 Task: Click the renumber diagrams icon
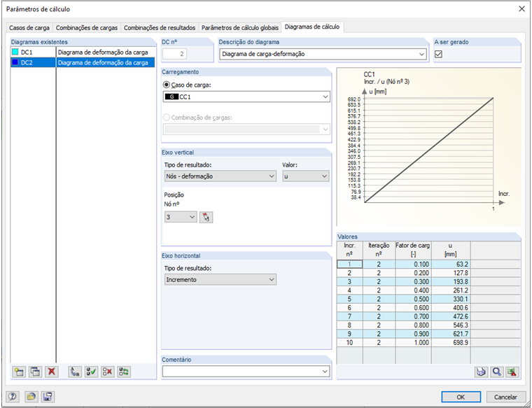click(x=75, y=372)
